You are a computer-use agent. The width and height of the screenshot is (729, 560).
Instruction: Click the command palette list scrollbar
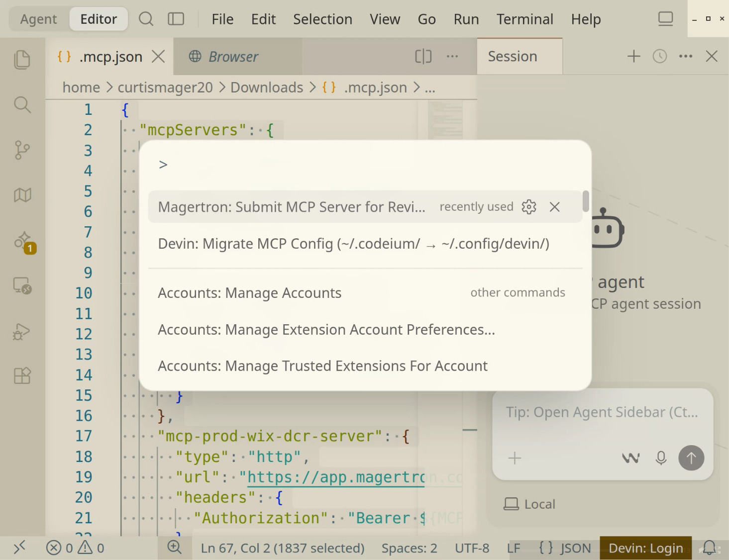click(x=586, y=201)
